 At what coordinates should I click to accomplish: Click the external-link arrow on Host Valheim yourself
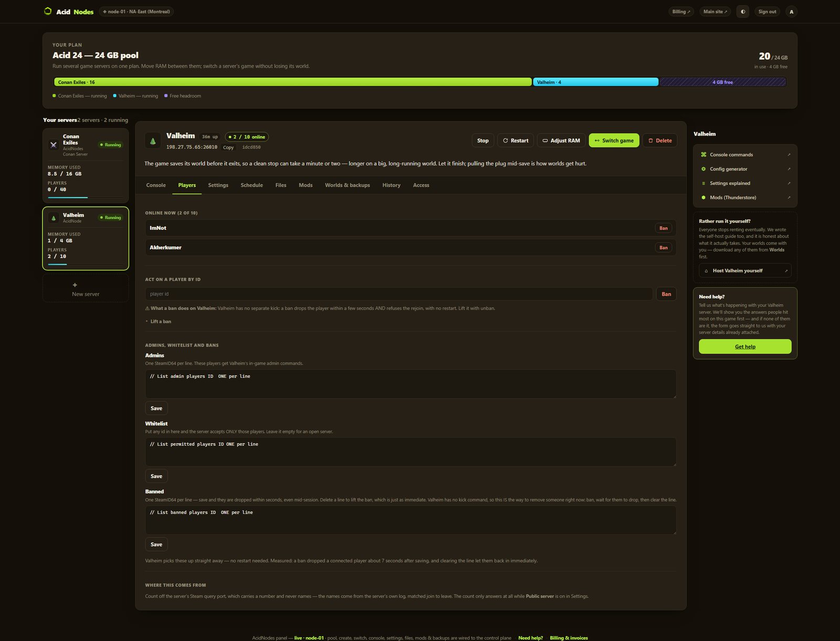point(786,271)
